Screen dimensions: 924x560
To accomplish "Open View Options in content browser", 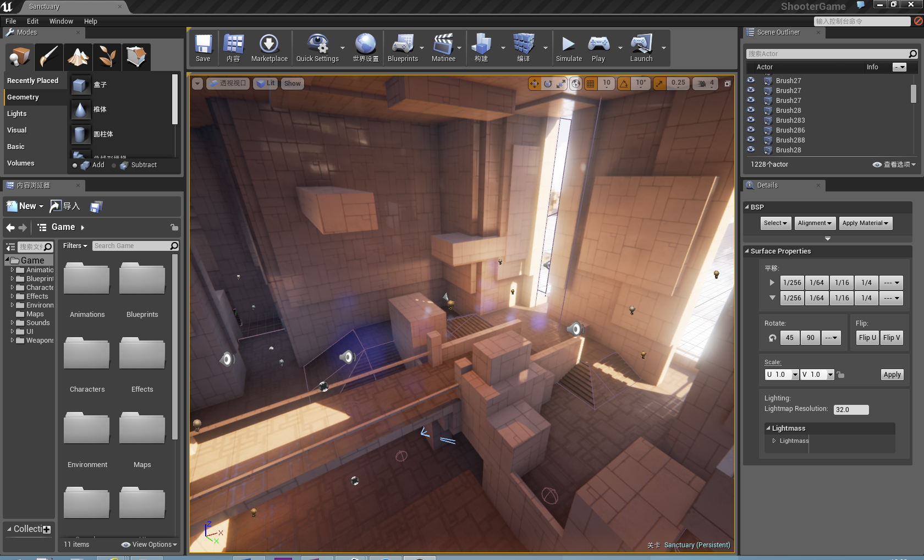I will click(x=150, y=545).
